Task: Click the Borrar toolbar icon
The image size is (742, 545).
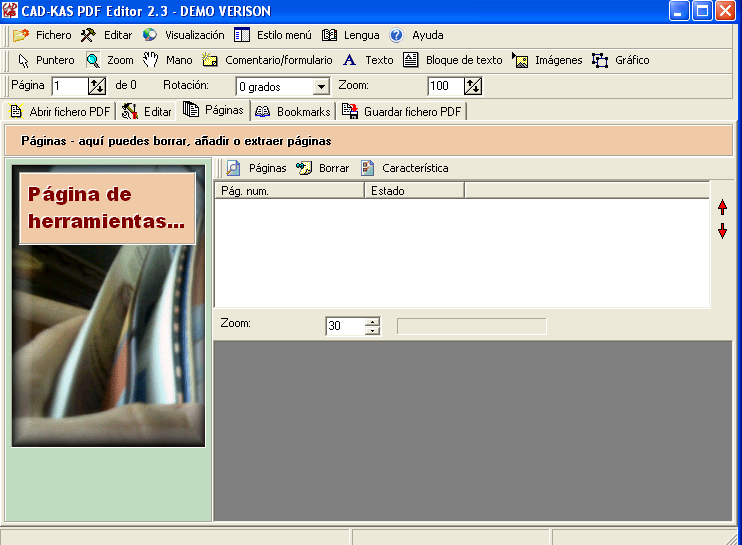Action: 304,168
